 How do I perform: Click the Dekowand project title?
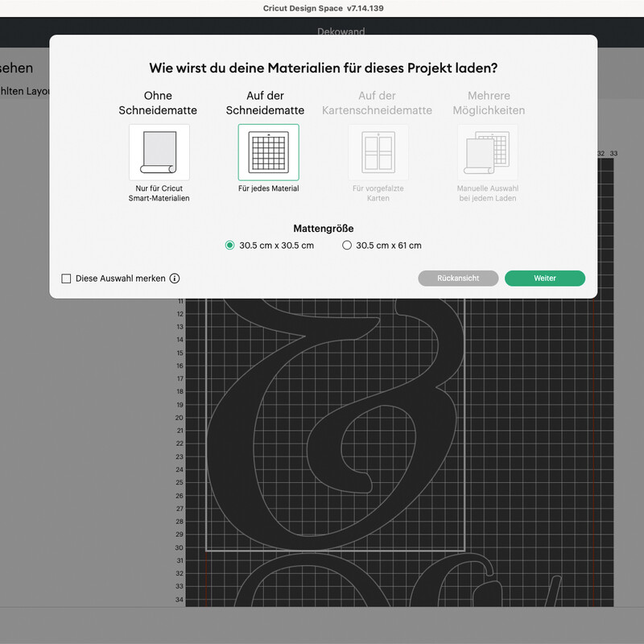coord(341,31)
